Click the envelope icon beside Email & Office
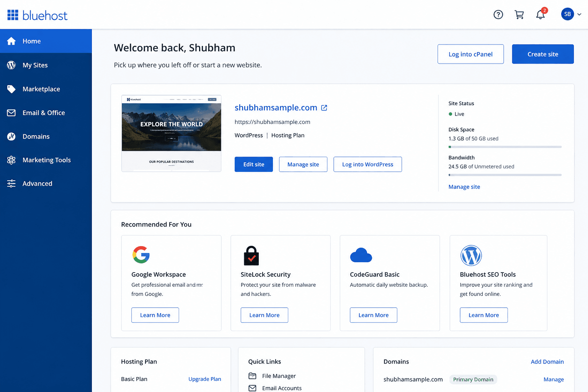Image resolution: width=588 pixels, height=392 pixels. [11, 113]
